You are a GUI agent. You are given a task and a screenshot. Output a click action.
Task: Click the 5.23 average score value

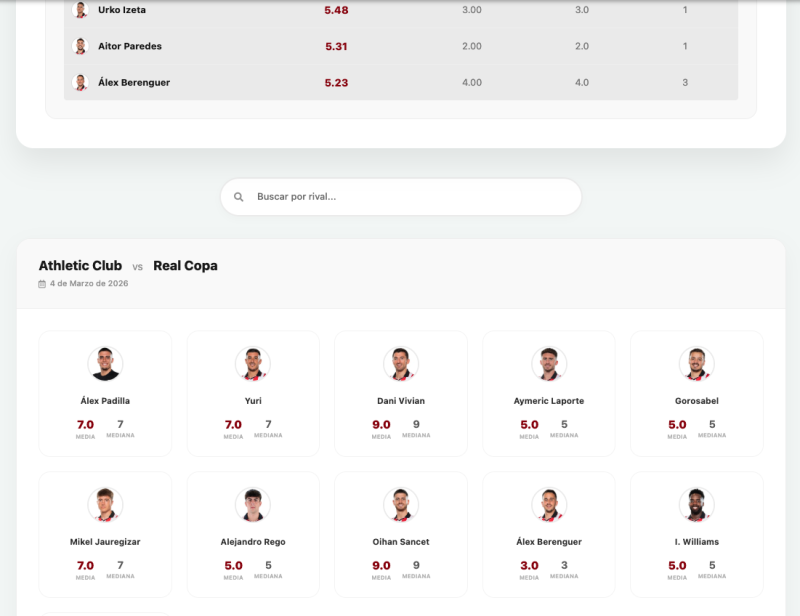click(336, 83)
